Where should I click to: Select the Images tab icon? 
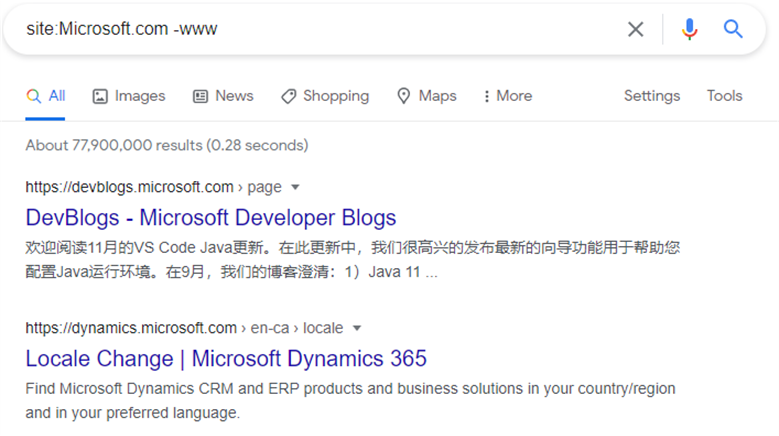click(x=100, y=96)
